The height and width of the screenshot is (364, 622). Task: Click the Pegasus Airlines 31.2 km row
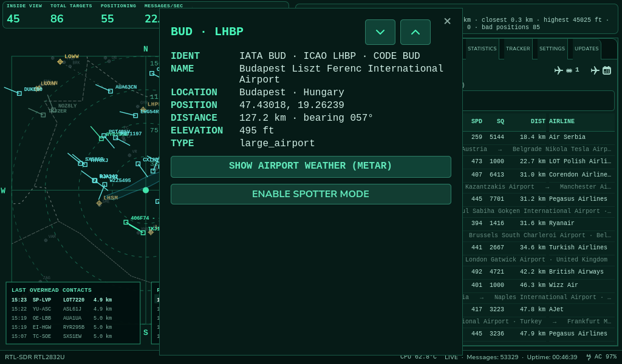click(x=538, y=199)
